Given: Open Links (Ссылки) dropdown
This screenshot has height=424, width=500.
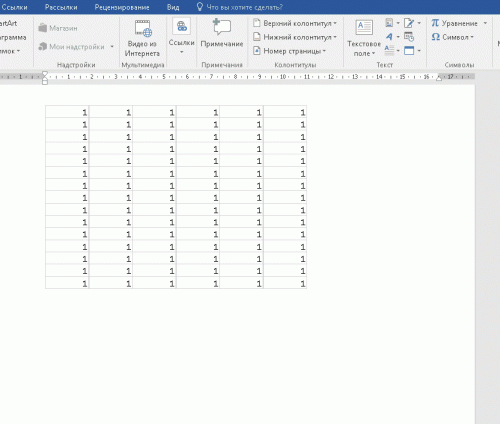Looking at the screenshot, I should tap(181, 37).
